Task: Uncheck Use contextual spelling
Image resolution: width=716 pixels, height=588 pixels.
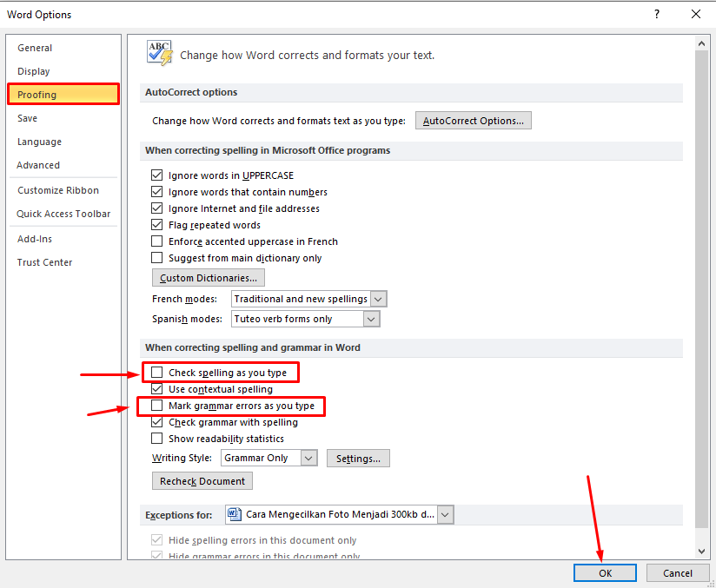Action: [x=156, y=389]
